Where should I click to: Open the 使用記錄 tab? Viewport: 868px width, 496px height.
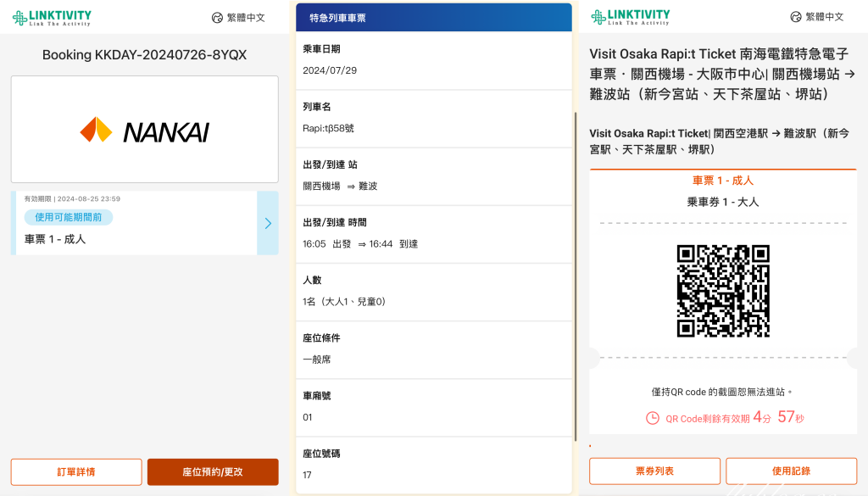tap(792, 471)
